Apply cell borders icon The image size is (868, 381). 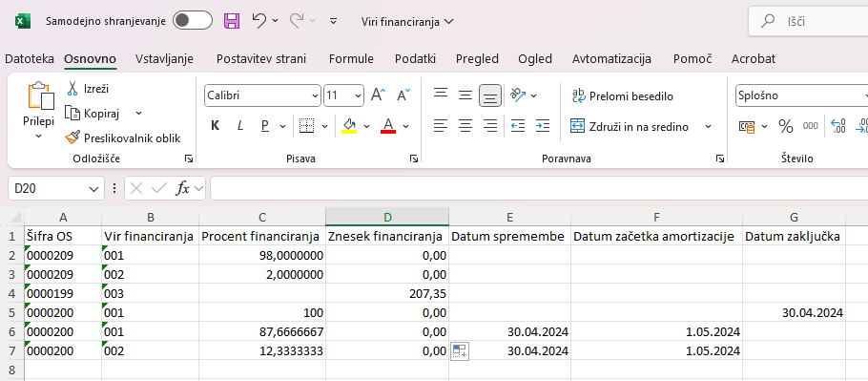pos(306,126)
